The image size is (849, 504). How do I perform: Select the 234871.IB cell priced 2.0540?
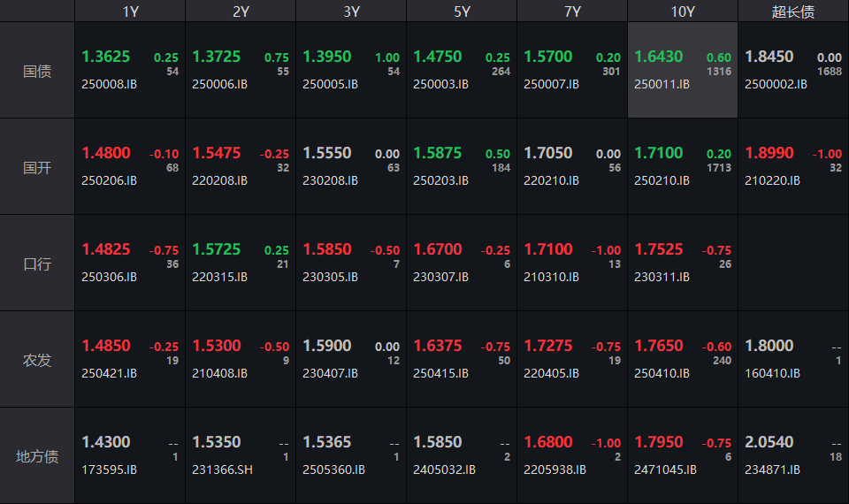tap(793, 456)
